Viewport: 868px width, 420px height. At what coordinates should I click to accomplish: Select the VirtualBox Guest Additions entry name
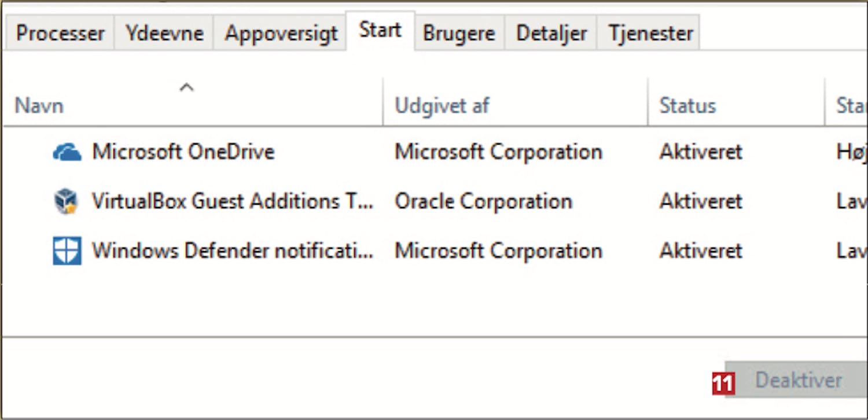(x=233, y=201)
